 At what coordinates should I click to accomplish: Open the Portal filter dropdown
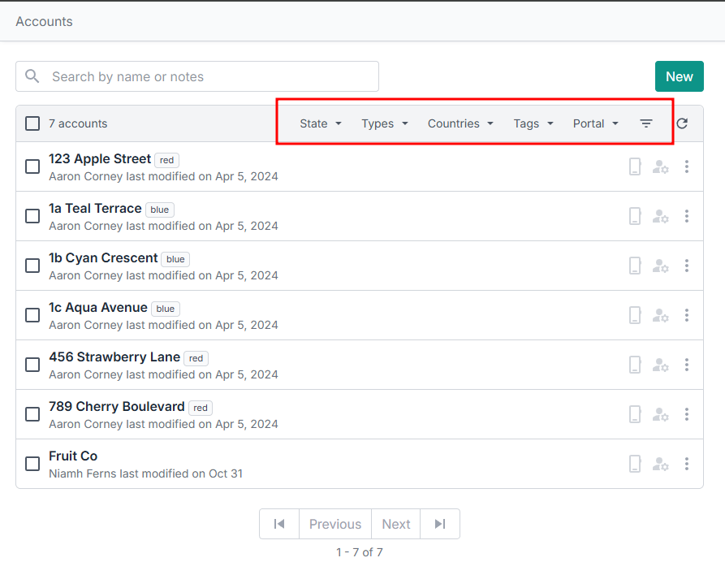[596, 123]
